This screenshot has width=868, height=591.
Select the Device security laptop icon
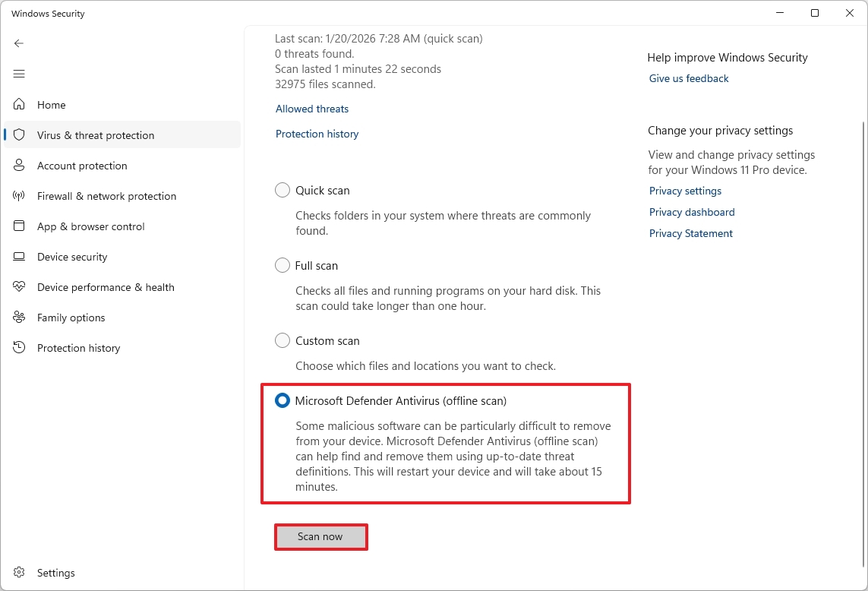tap(19, 257)
